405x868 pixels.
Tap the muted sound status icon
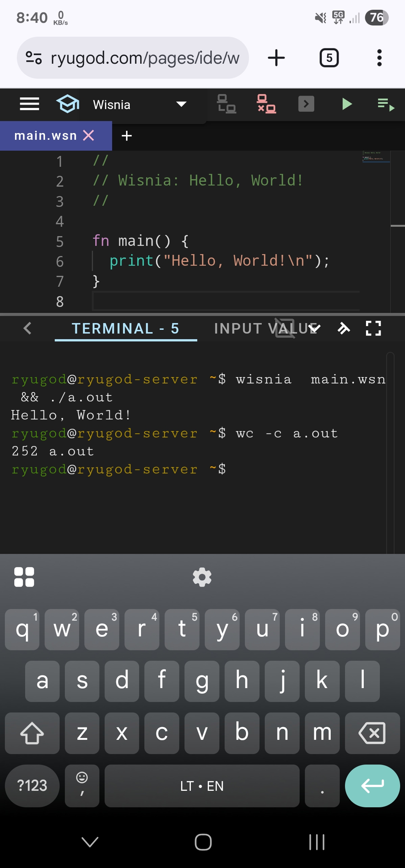(321, 18)
